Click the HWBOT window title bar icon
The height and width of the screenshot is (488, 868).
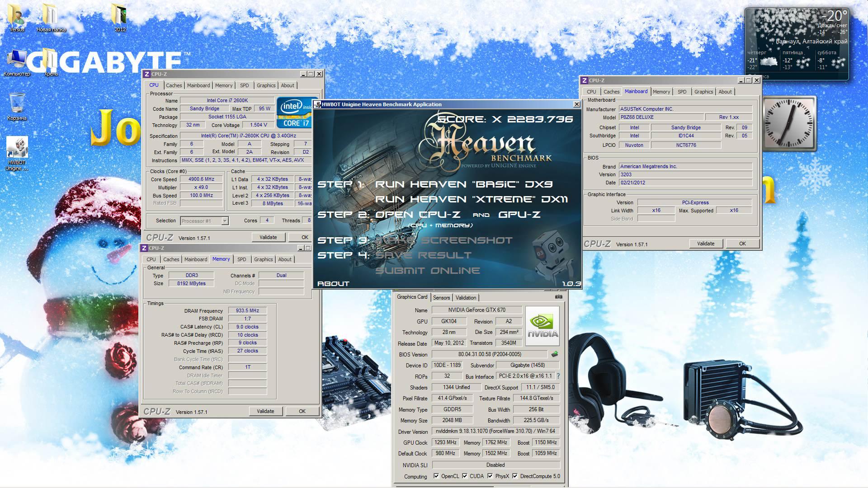[318, 104]
